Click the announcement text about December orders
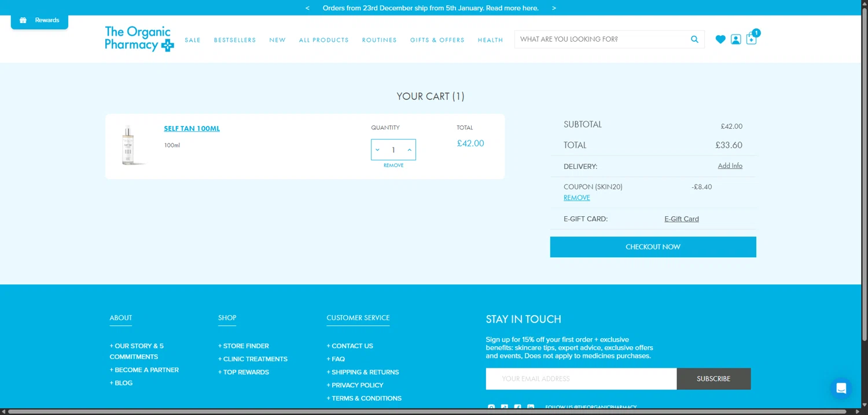 pos(431,8)
